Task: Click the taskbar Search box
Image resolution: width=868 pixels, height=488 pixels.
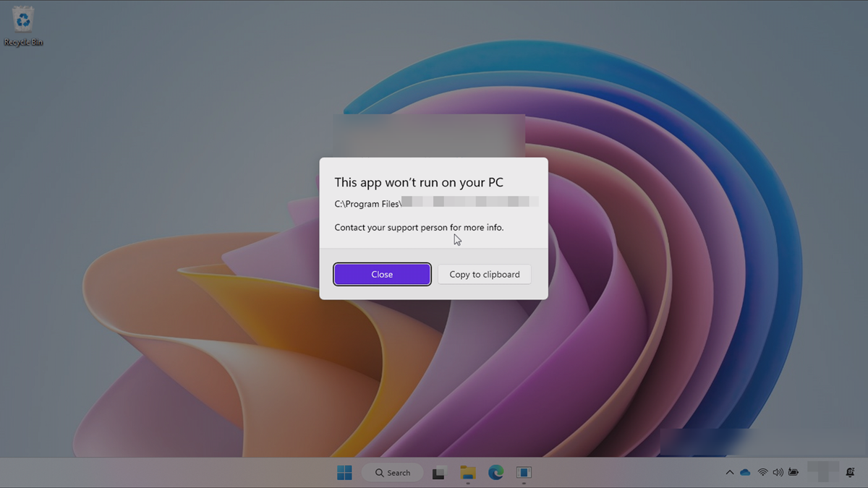Action: 398,472
